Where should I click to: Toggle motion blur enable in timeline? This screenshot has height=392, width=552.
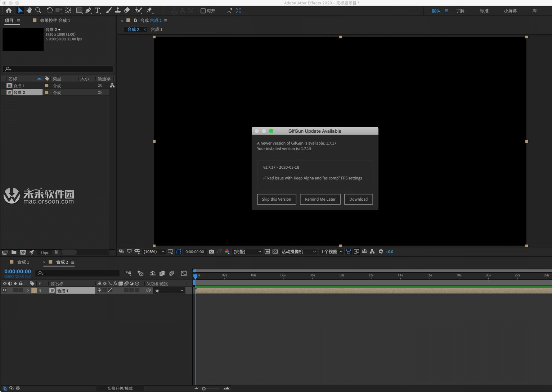click(171, 273)
